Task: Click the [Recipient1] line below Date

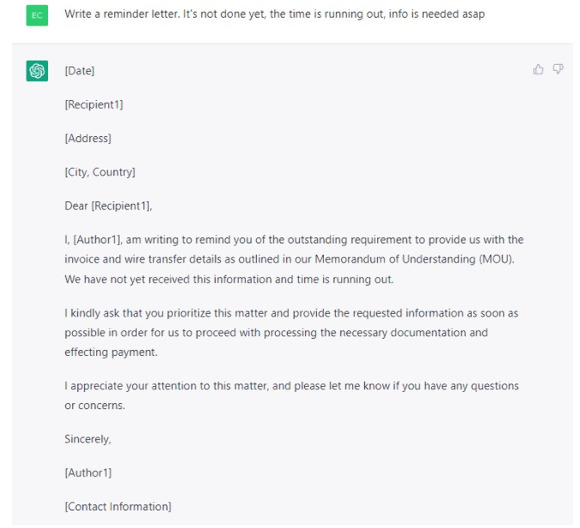Action: [94, 105]
